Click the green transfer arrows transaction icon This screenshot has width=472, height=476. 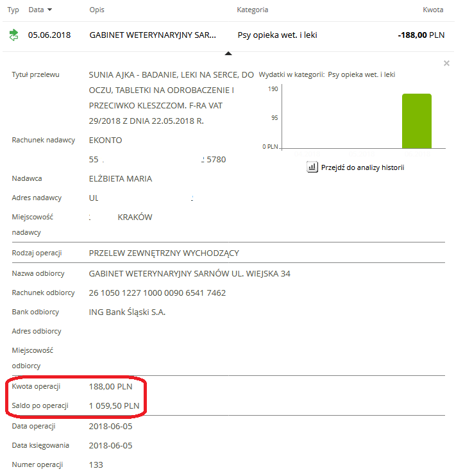(x=14, y=35)
